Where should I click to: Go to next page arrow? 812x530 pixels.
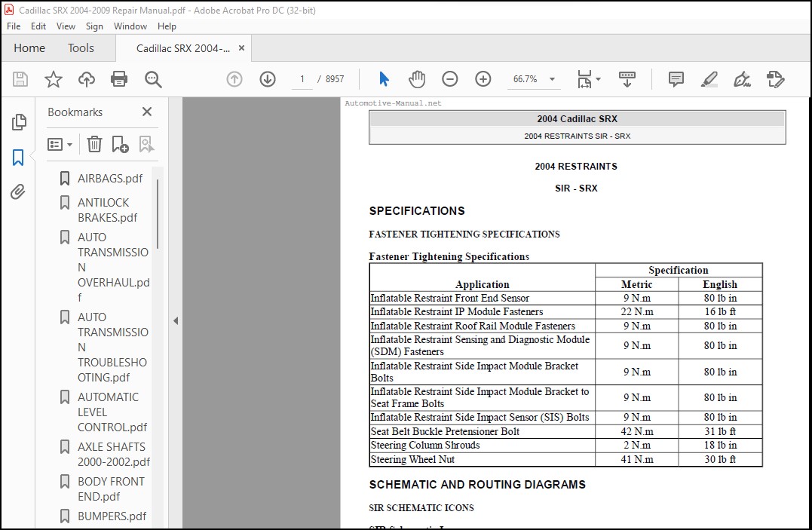268,79
